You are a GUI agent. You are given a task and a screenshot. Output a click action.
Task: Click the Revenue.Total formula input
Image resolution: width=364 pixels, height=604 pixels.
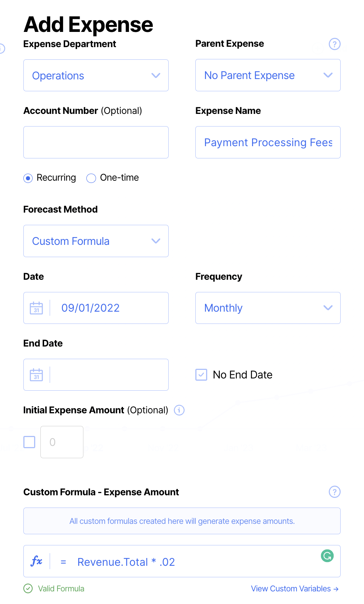click(185, 562)
